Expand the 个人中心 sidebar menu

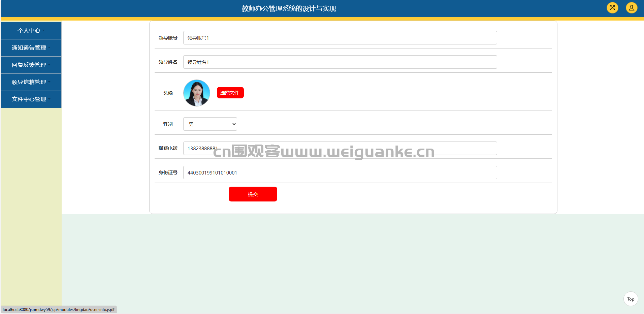pos(31,31)
